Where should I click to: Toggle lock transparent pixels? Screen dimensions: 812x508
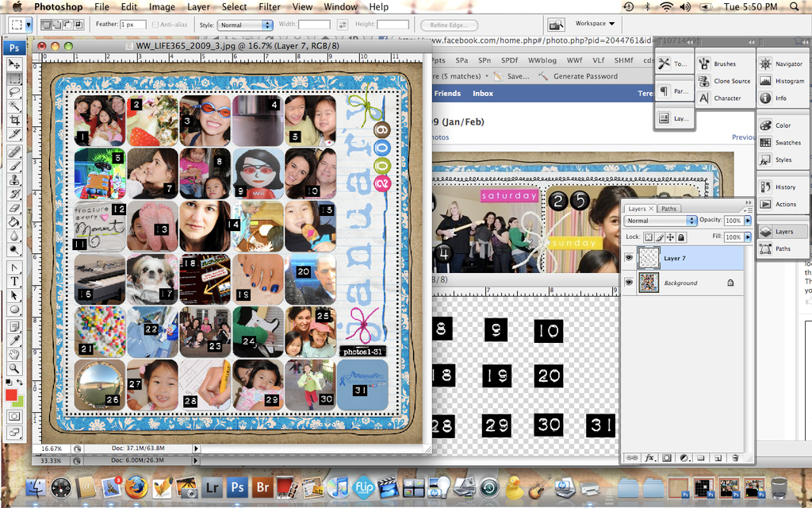pyautogui.click(x=649, y=237)
